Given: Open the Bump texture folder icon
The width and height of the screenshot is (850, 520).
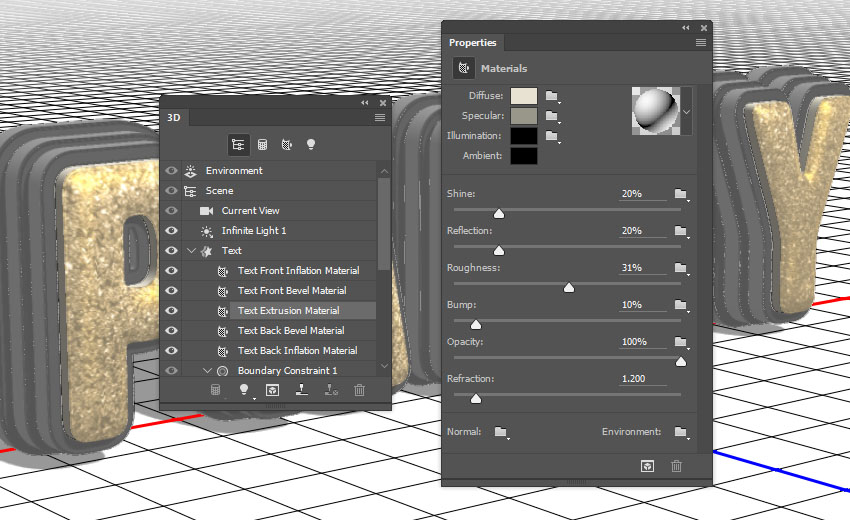Looking at the screenshot, I should 681,305.
